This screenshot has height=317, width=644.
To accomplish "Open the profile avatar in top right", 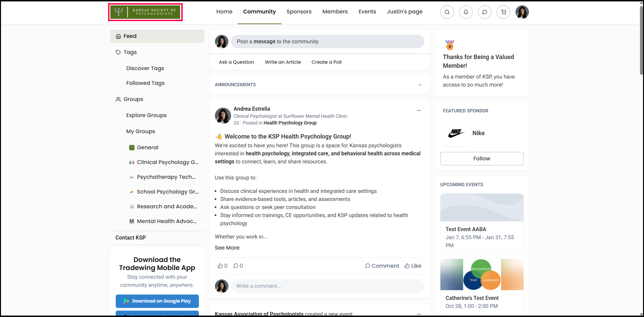I will [x=522, y=12].
